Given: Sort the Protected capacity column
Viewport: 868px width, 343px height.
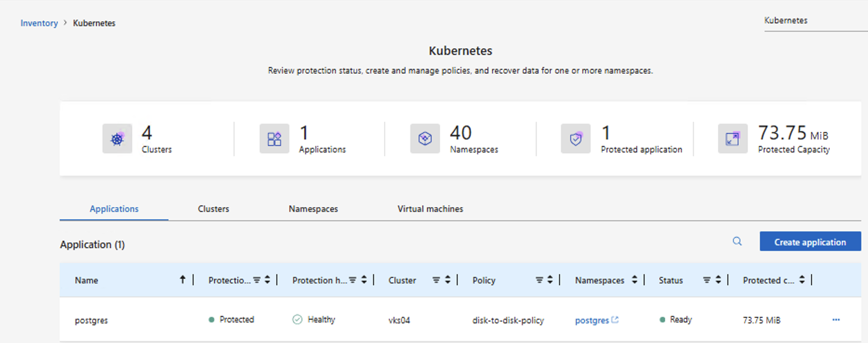Looking at the screenshot, I should 802,280.
